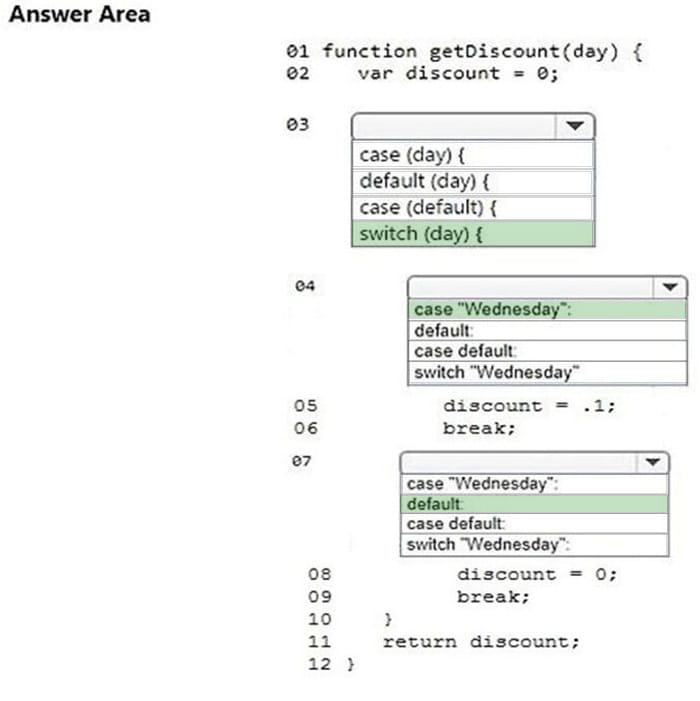700x701 pixels.
Task: Pick 'case (default) {' option
Action: (472, 208)
